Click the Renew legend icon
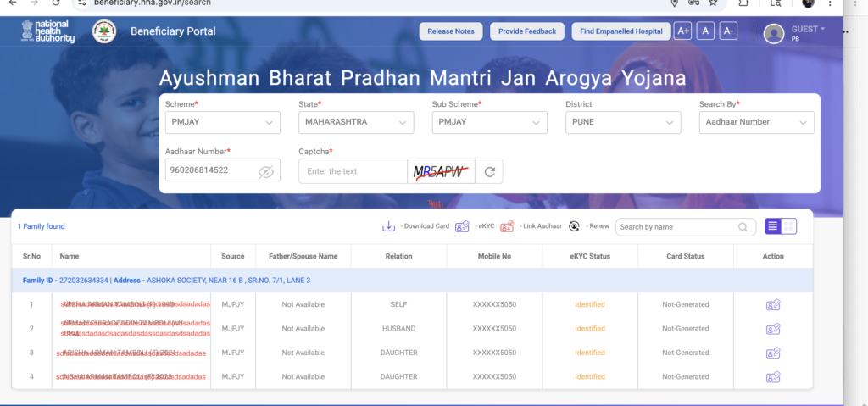This screenshot has width=868, height=406. [574, 226]
